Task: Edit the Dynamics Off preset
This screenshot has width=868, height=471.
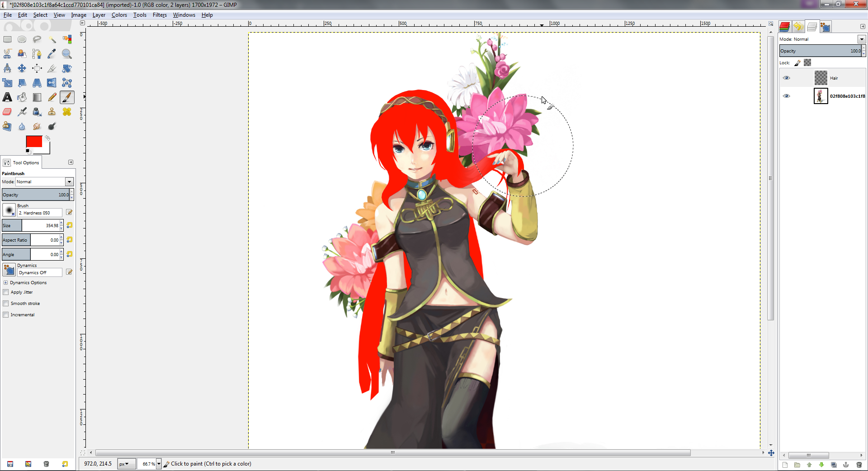Action: (x=69, y=272)
